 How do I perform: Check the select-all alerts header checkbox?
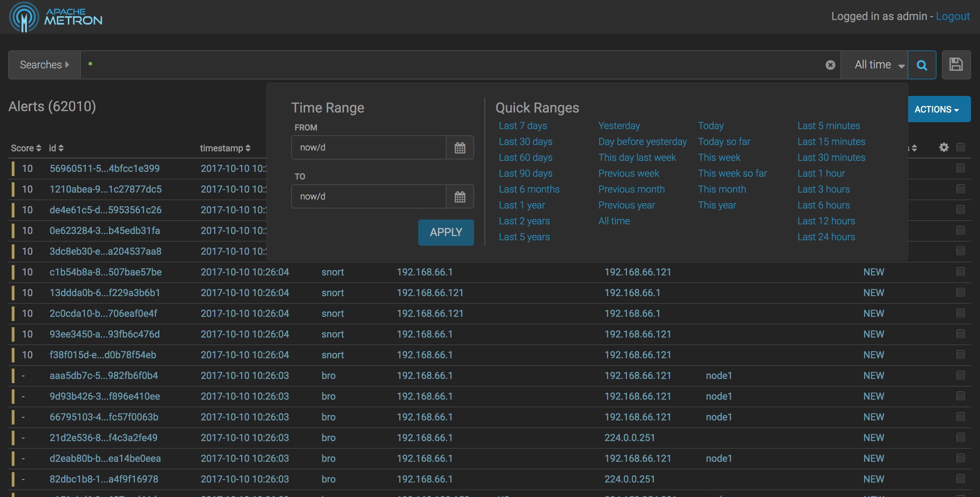coord(960,147)
